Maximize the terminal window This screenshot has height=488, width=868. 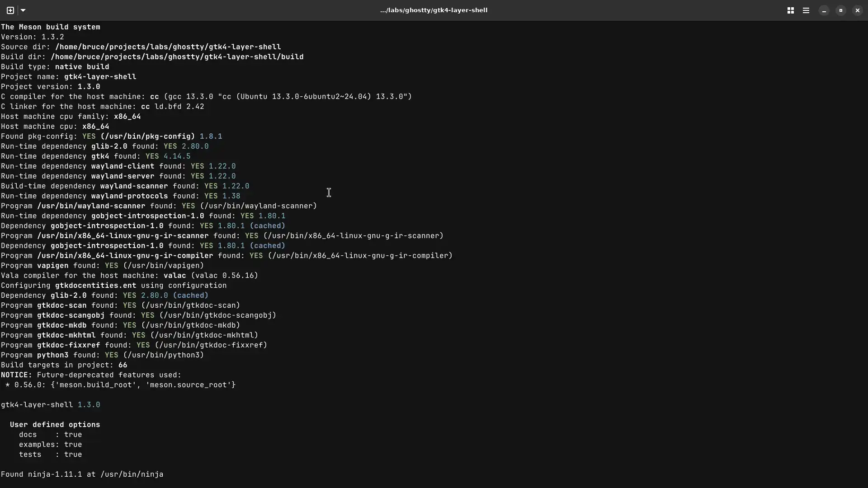pyautogui.click(x=841, y=10)
